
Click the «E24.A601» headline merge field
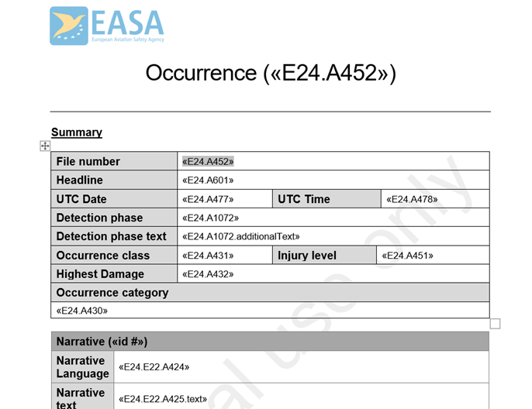point(208,180)
